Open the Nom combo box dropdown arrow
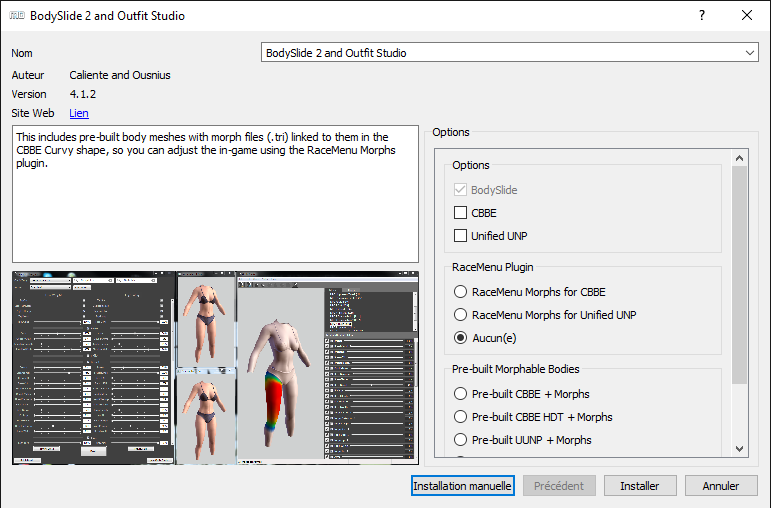This screenshot has height=508, width=771. (x=749, y=53)
